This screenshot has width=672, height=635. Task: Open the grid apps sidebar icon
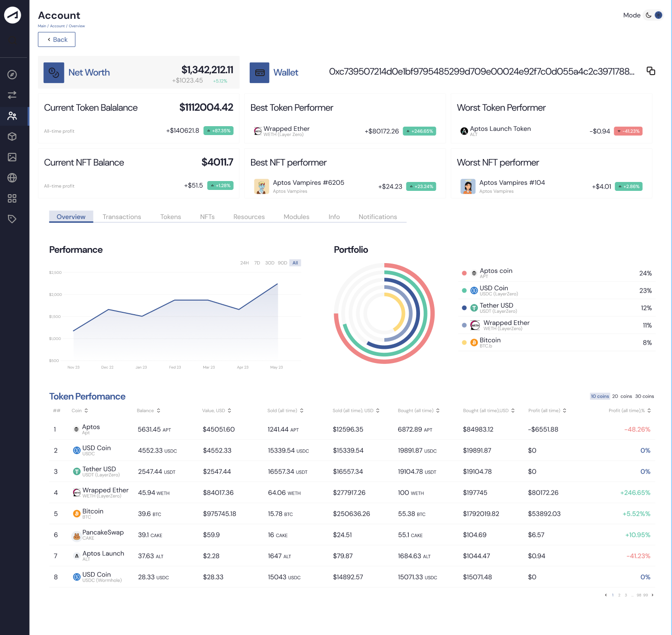(12, 198)
